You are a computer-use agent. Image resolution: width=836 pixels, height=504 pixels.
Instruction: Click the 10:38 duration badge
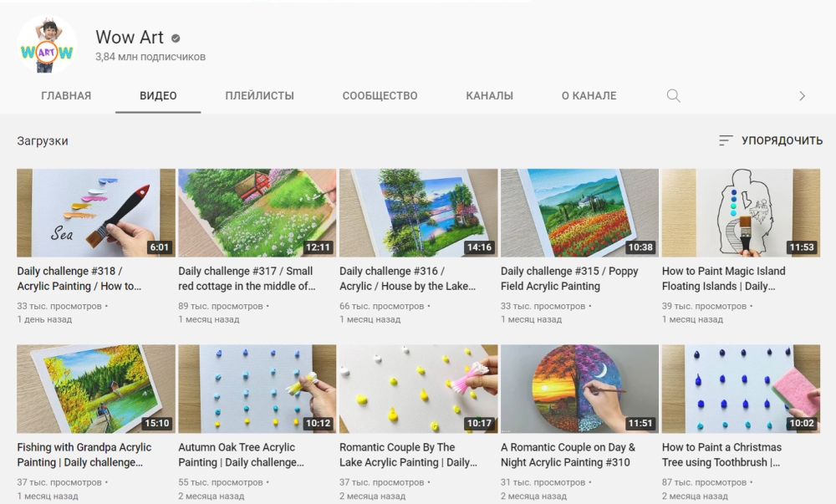click(640, 247)
